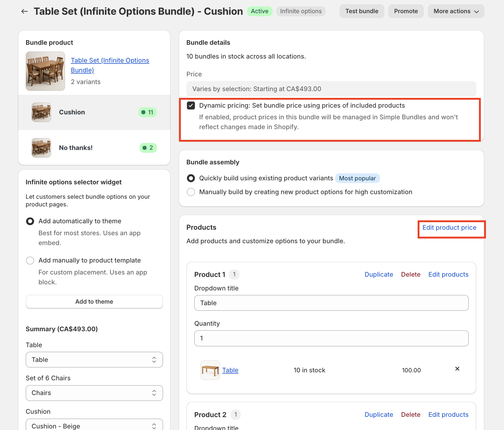
Task: Click the Test bundle button
Action: [x=362, y=11]
